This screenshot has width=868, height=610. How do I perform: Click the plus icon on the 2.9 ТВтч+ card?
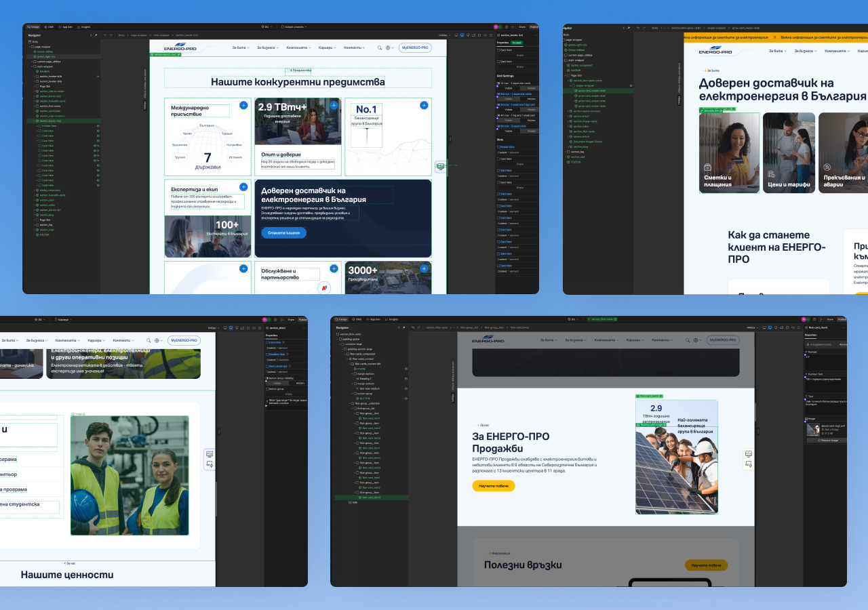click(334, 105)
